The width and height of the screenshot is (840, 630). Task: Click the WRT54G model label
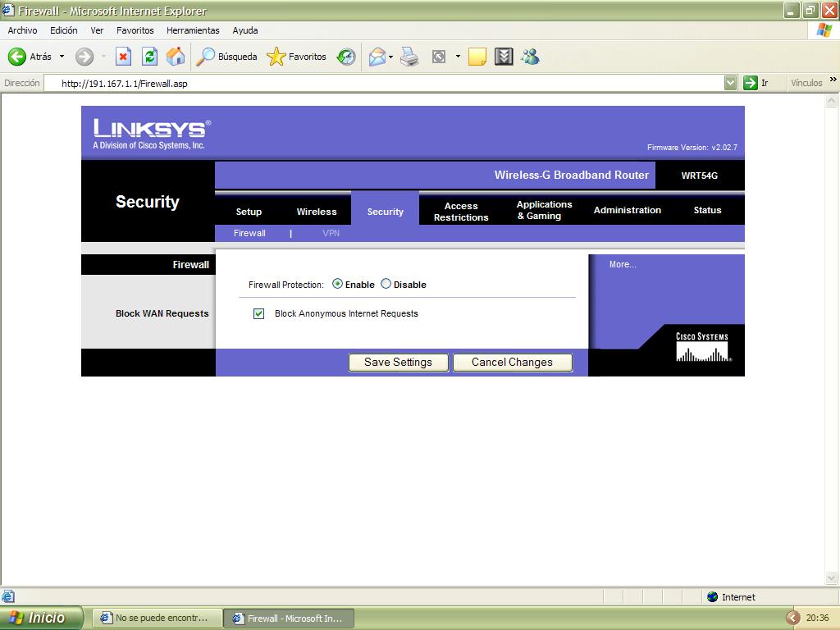(x=699, y=176)
